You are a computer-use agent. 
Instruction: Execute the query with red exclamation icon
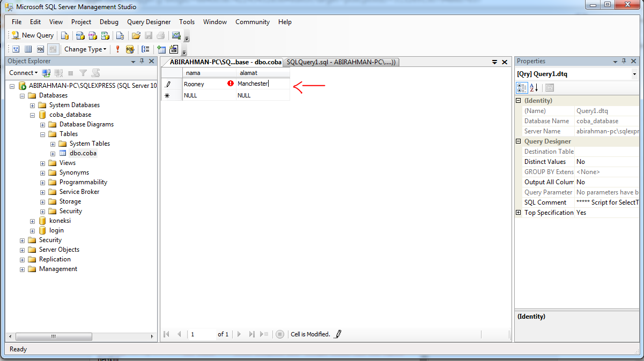(117, 49)
